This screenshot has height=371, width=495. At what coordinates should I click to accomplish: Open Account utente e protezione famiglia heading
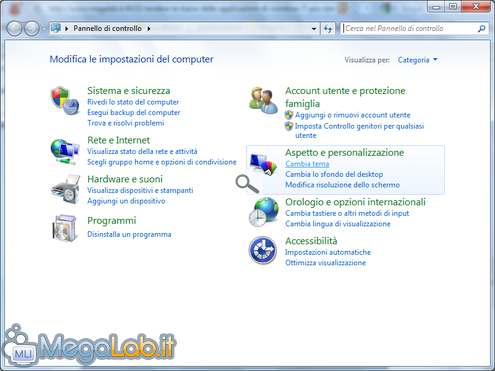point(345,97)
